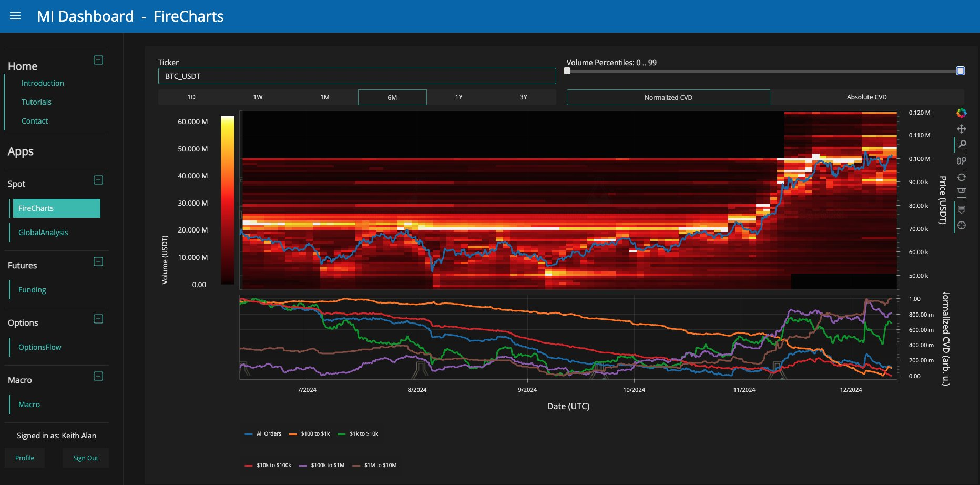The width and height of the screenshot is (980, 485).
Task: Click the '0.100 M' price tick
Action: pos(920,159)
